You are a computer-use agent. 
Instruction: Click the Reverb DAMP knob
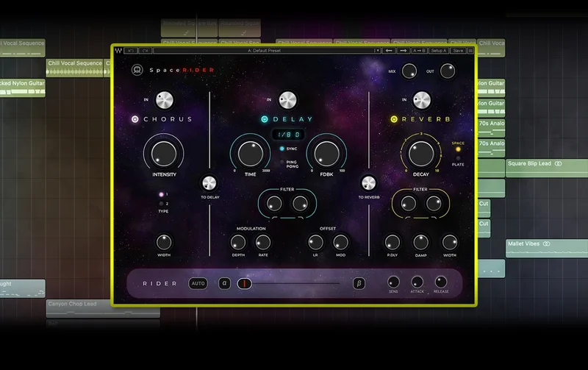pyautogui.click(x=420, y=243)
